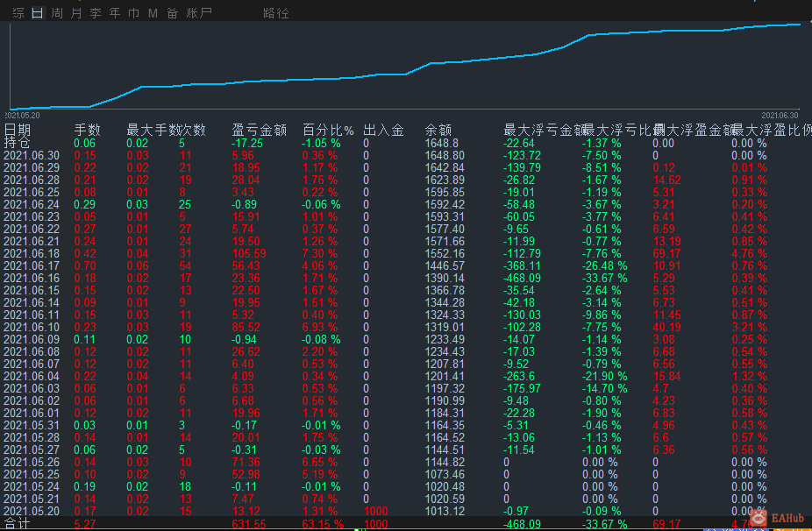Click the lots value 0.70
812x531 pixels.
pos(85,266)
